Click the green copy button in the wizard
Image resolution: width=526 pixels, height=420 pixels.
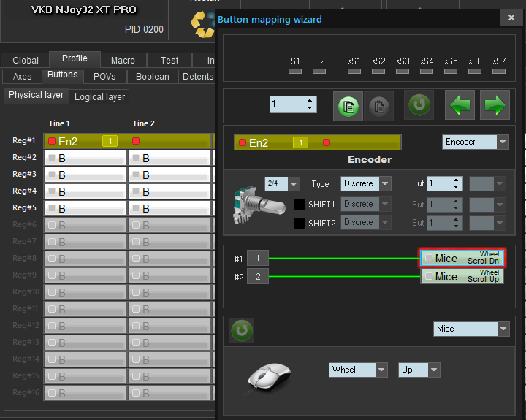(348, 106)
